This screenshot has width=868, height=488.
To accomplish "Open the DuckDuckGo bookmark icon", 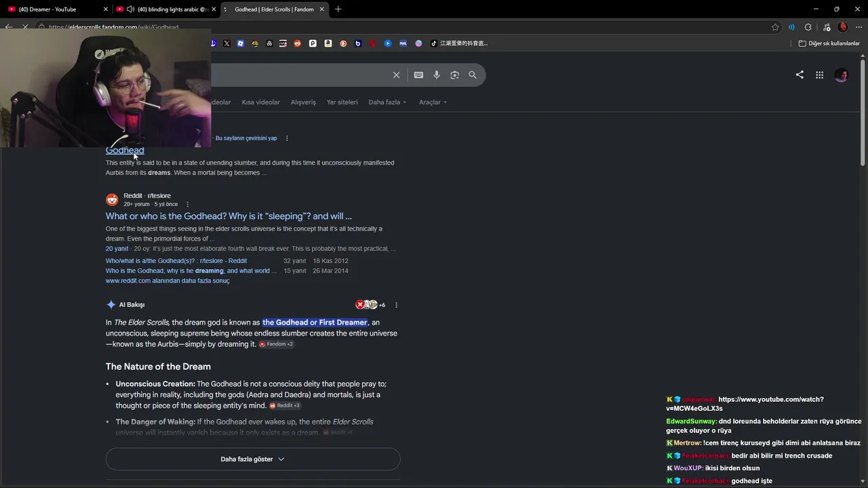I will tap(343, 43).
